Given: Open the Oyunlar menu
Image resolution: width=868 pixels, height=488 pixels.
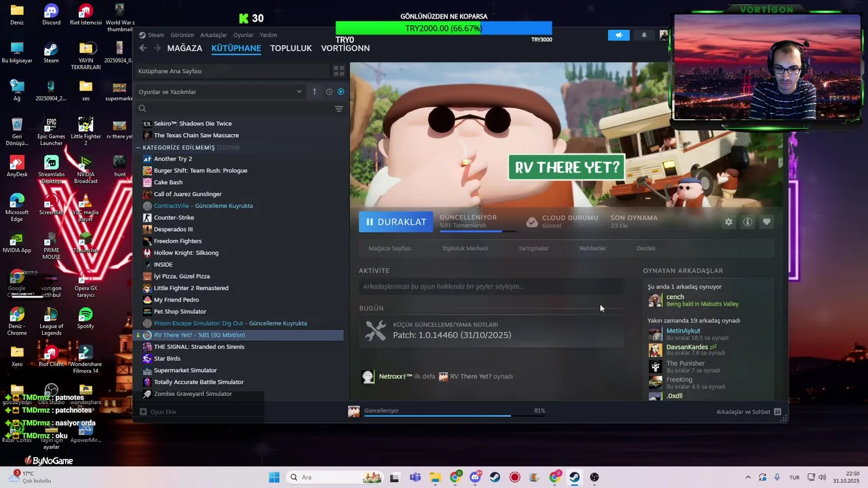Looking at the screenshot, I should pos(243,35).
